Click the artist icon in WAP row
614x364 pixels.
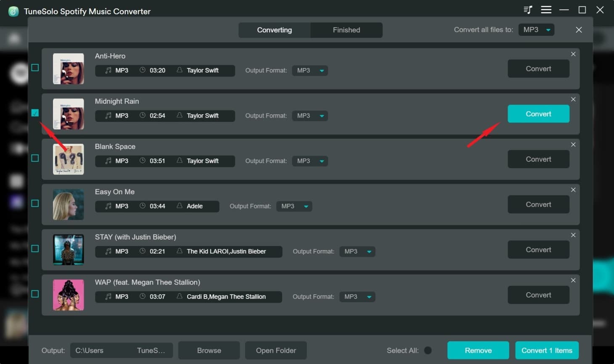(180, 296)
